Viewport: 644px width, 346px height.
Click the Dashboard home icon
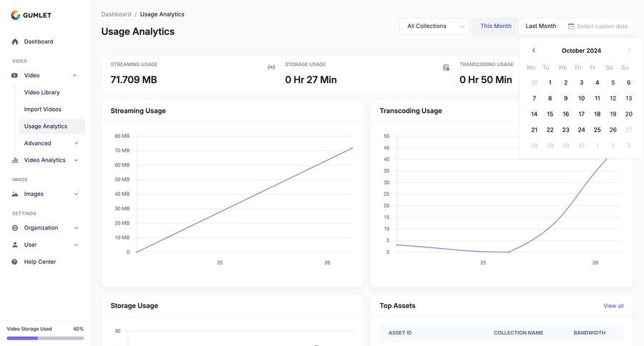click(15, 41)
